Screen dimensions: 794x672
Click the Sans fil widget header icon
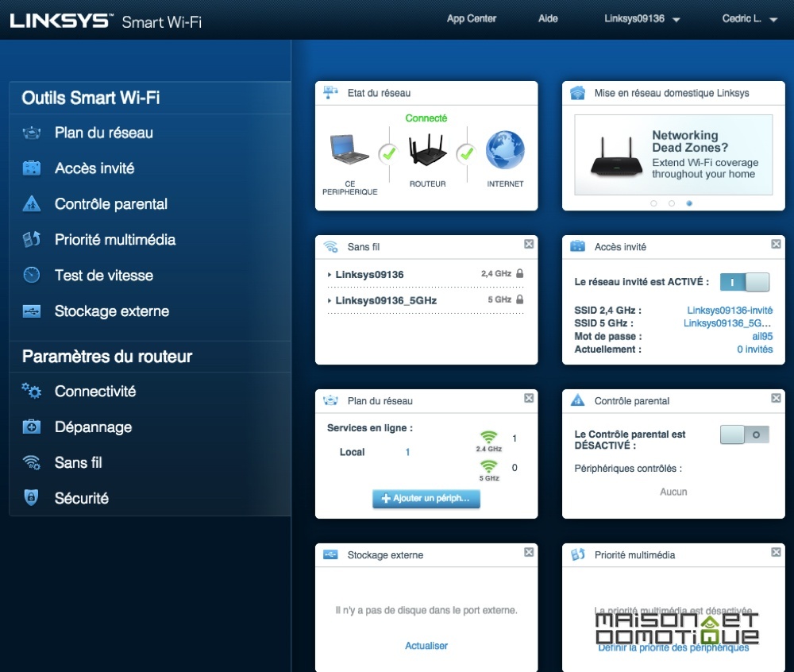(x=330, y=247)
